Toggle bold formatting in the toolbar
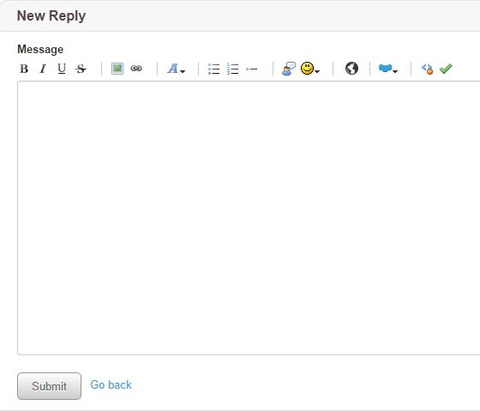 (x=24, y=69)
